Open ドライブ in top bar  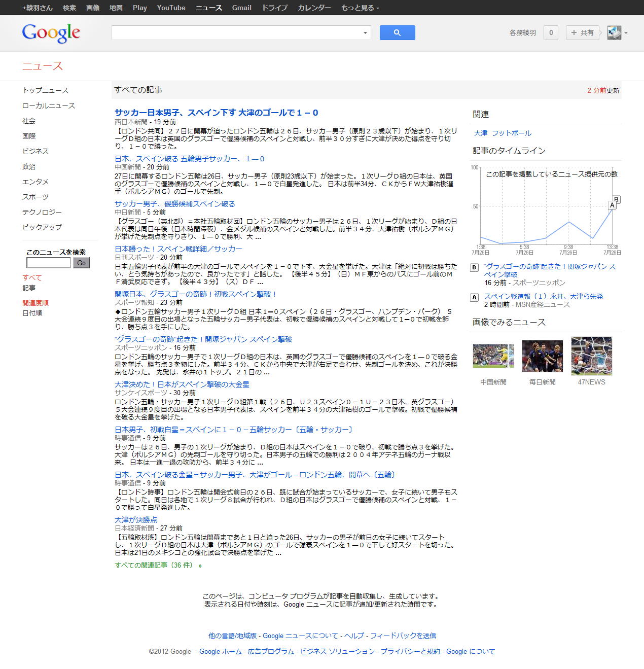point(274,8)
